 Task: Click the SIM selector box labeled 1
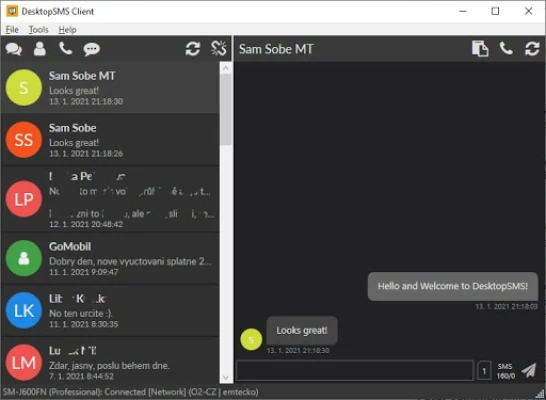click(x=484, y=371)
